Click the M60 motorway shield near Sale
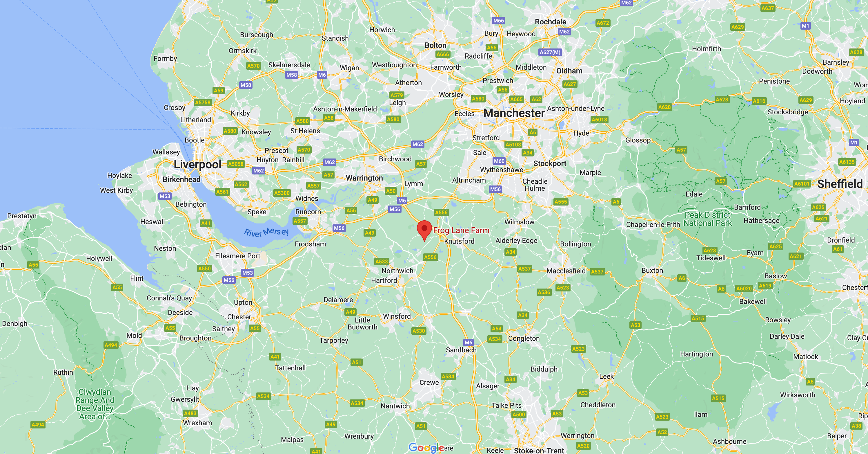 point(499,161)
